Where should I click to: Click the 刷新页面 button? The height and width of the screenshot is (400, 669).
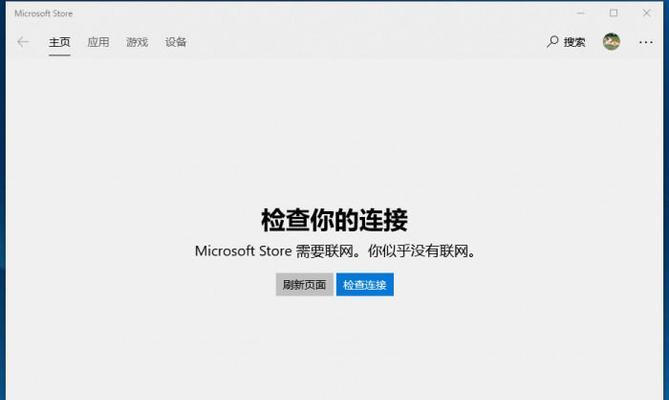point(304,284)
